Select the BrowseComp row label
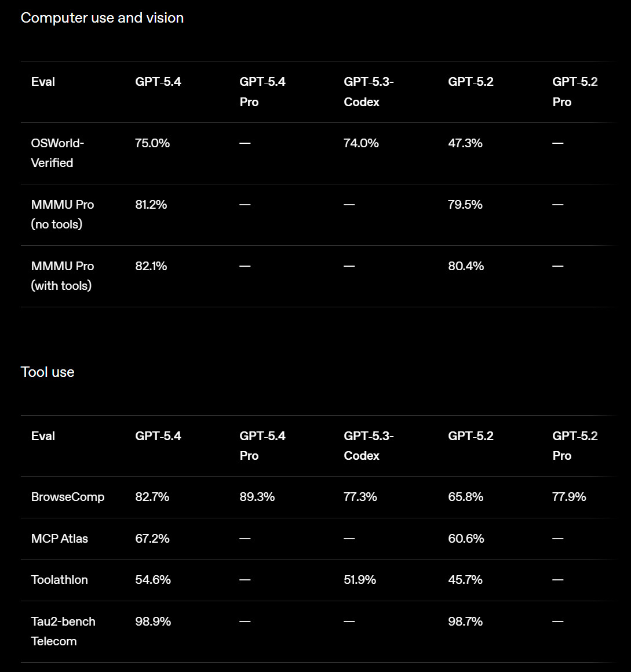Screen dimensions: 631x672 click(x=68, y=497)
